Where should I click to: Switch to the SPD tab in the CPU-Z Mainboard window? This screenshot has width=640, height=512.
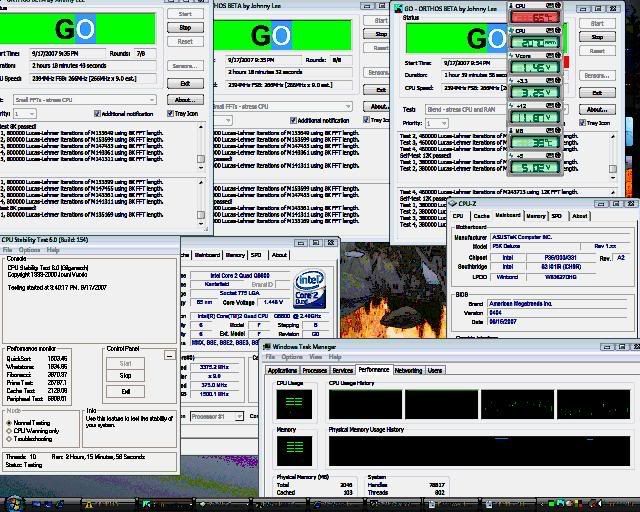pyautogui.click(x=556, y=216)
